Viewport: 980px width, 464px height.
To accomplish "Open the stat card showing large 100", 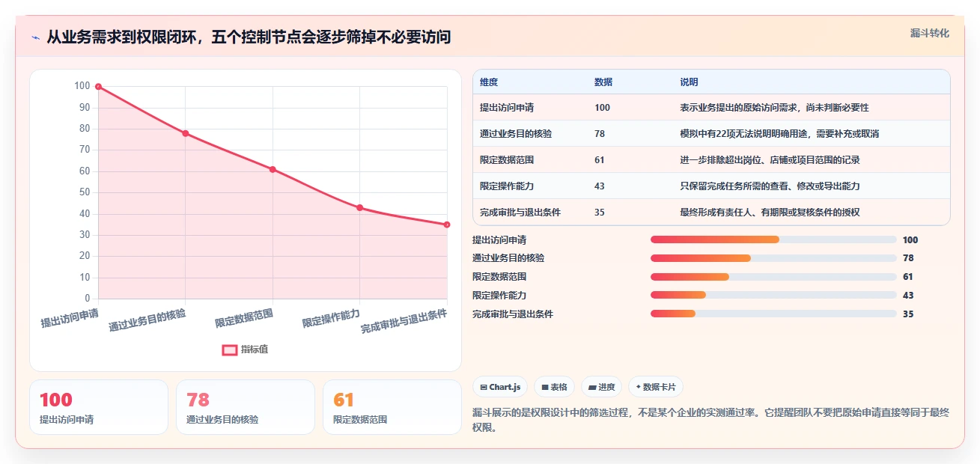I will 99,407.
